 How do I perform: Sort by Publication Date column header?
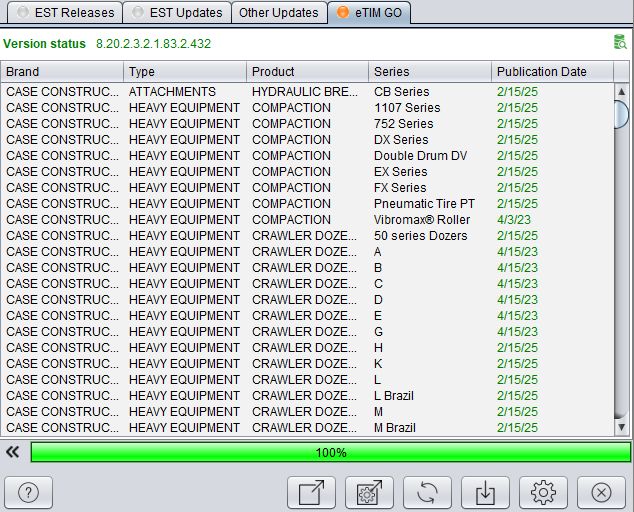click(x=552, y=72)
